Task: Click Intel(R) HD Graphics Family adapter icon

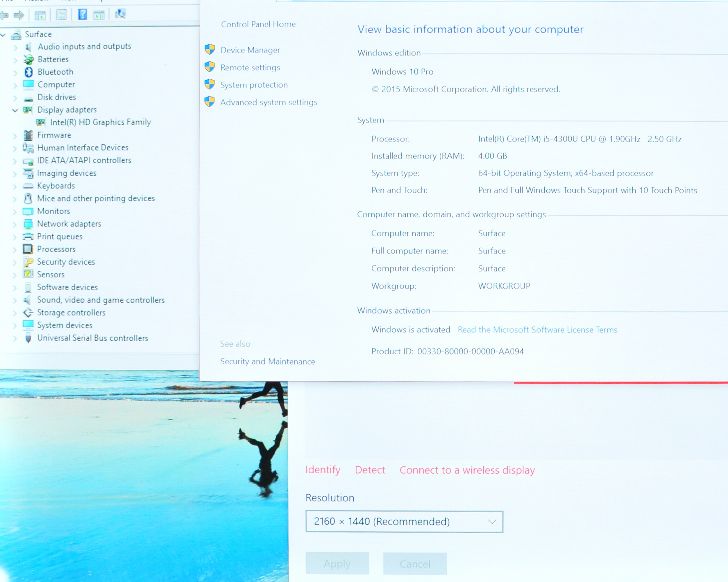Action: coord(41,122)
